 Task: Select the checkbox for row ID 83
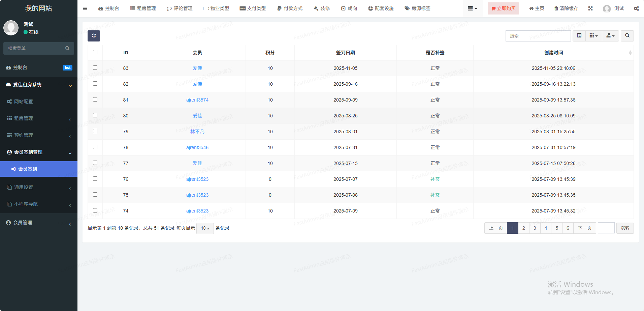pyautogui.click(x=95, y=68)
